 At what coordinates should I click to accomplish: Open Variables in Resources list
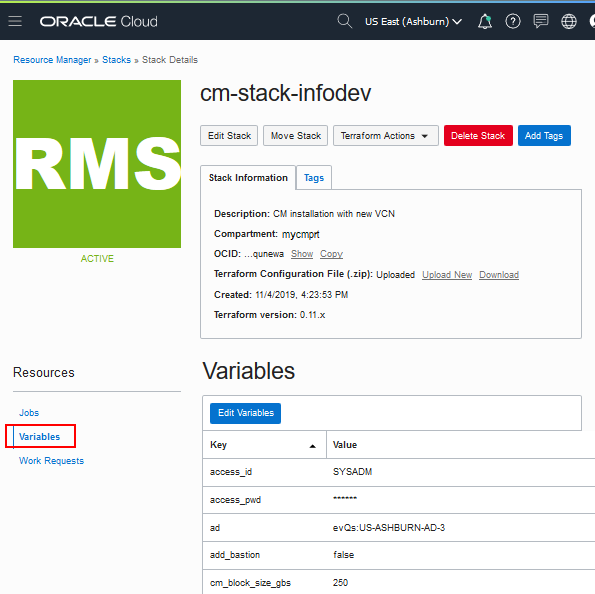click(39, 436)
